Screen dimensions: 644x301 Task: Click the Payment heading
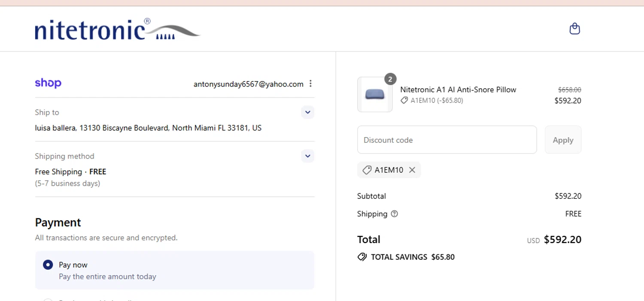[58, 223]
